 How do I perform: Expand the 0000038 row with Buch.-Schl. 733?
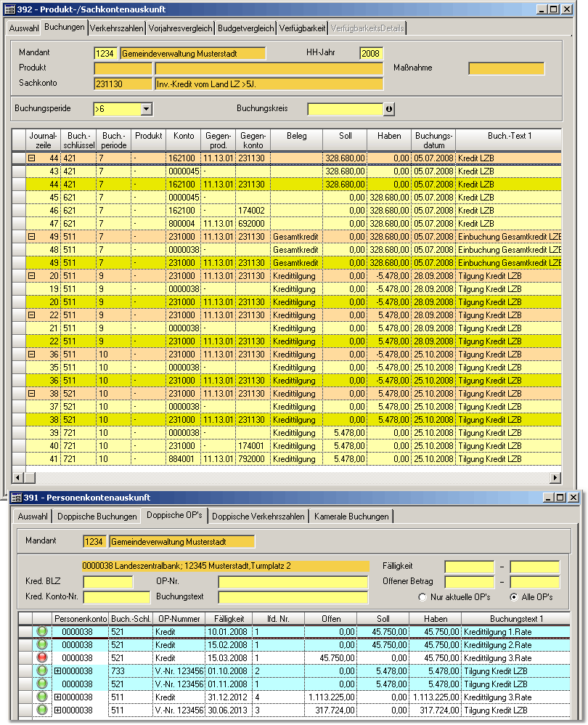tap(58, 671)
